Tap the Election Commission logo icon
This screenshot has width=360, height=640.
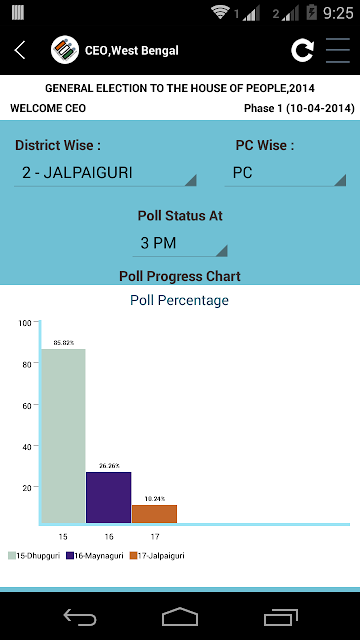[64, 50]
